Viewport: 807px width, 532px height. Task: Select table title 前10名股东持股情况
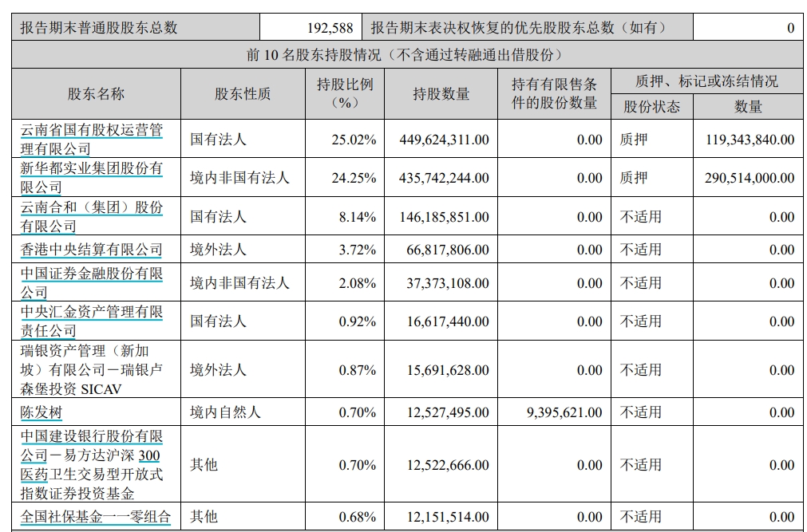406,54
